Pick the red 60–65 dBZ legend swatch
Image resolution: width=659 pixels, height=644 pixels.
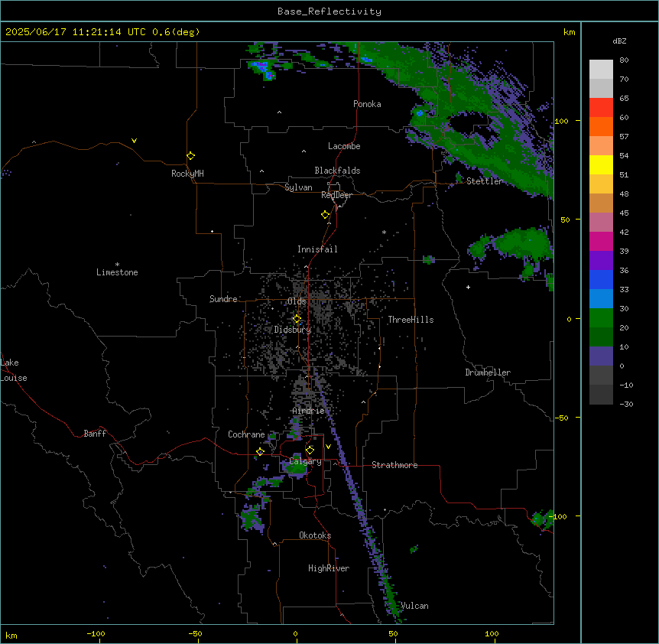pos(601,108)
